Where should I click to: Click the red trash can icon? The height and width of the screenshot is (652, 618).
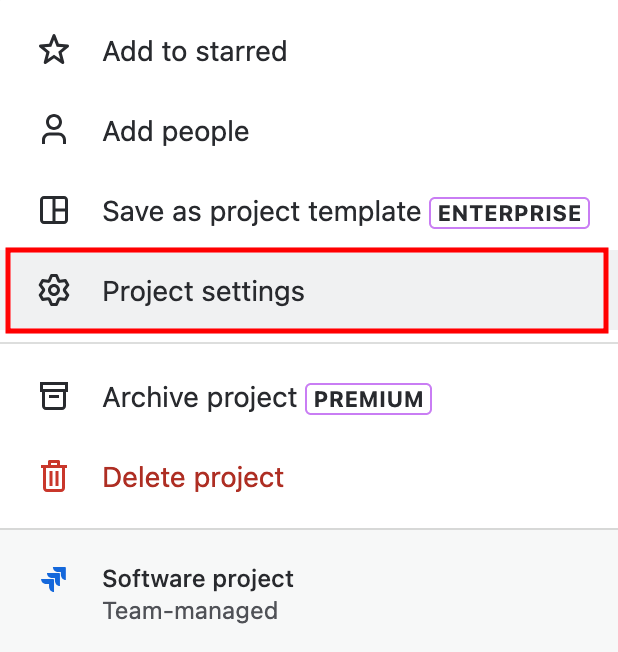53,477
